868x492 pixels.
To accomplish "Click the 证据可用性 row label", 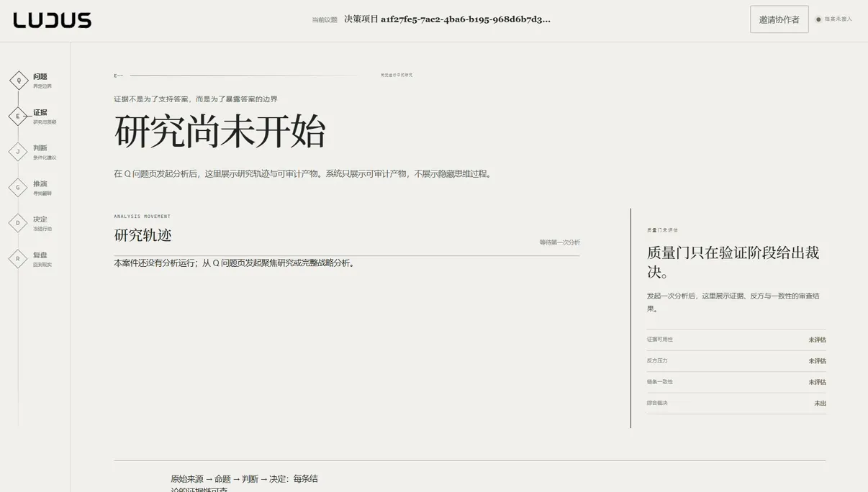I will point(660,340).
